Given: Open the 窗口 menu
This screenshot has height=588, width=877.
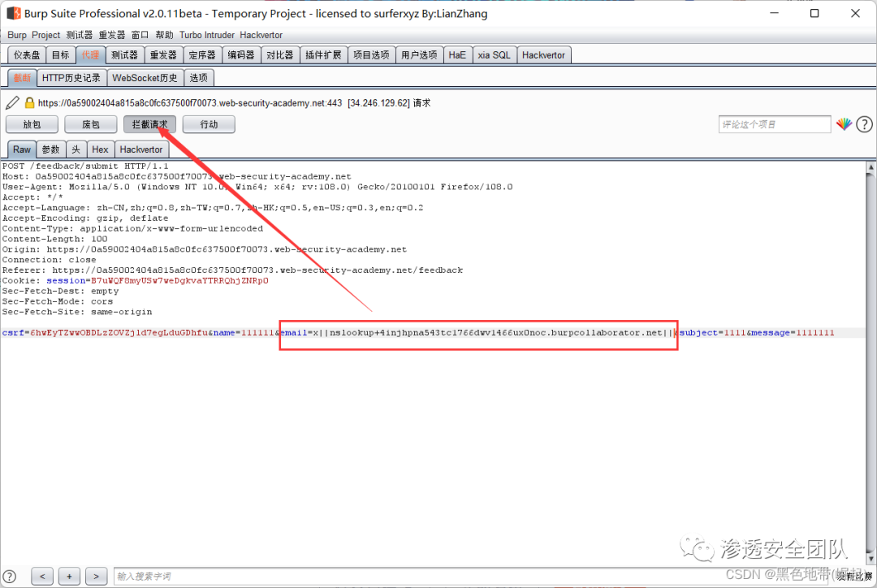Looking at the screenshot, I should click(x=140, y=35).
